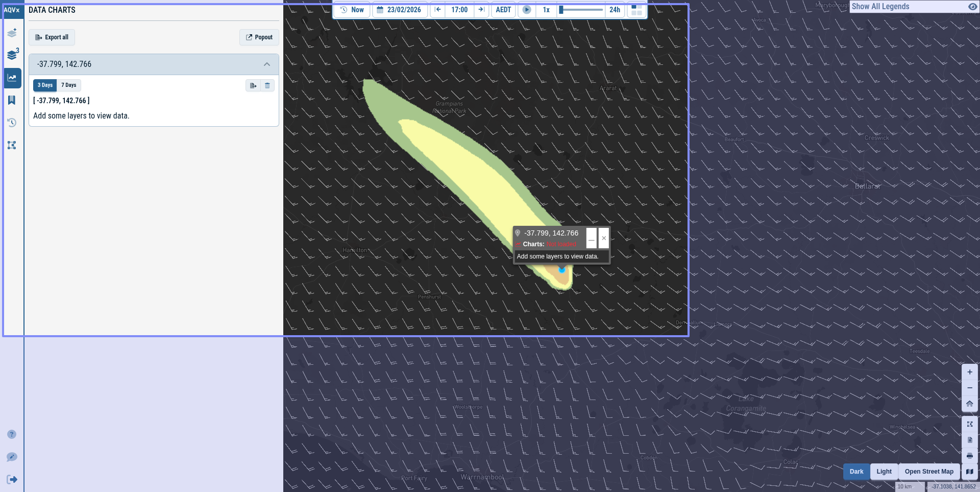The width and height of the screenshot is (980, 492).
Task: Open the bookmarks sidebar icon
Action: [x=12, y=100]
